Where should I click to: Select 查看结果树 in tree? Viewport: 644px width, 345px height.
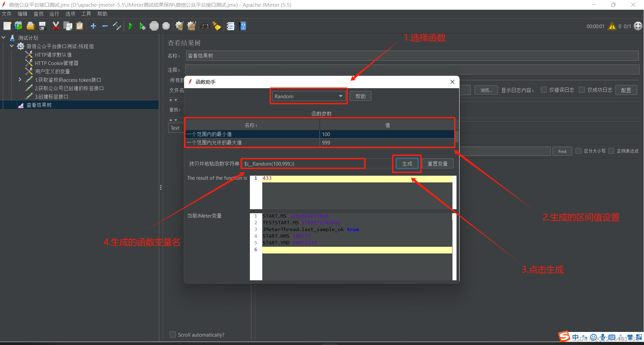pyautogui.click(x=39, y=105)
